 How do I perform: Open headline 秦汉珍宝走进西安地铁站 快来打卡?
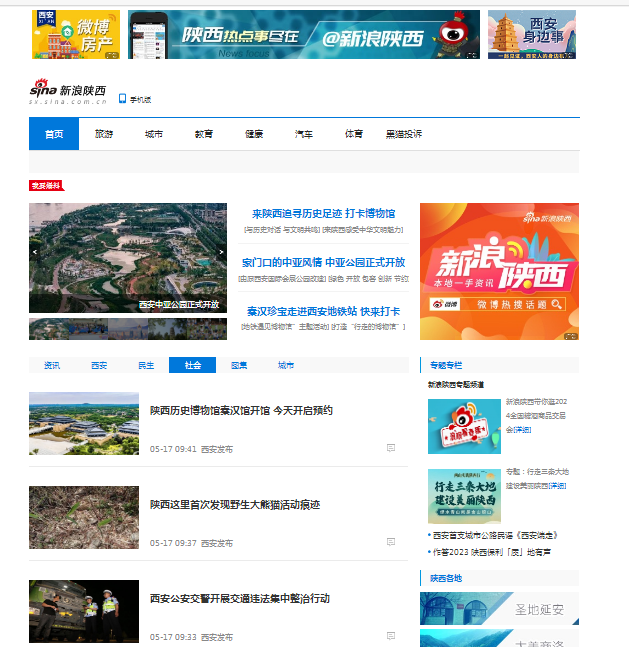pos(324,311)
